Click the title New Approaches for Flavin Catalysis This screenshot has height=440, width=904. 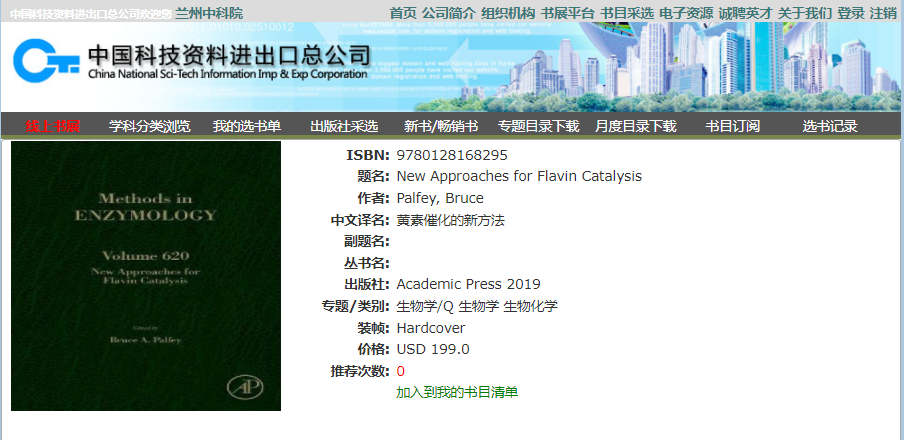coord(519,176)
